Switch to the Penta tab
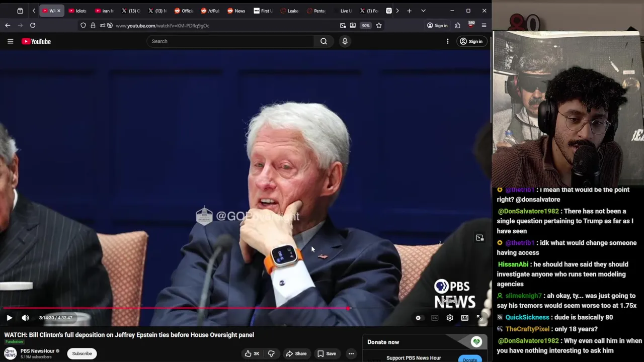 coord(316,11)
